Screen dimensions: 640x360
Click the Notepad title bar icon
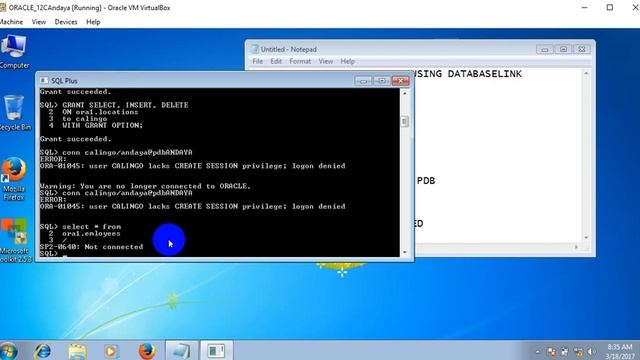[x=255, y=49]
